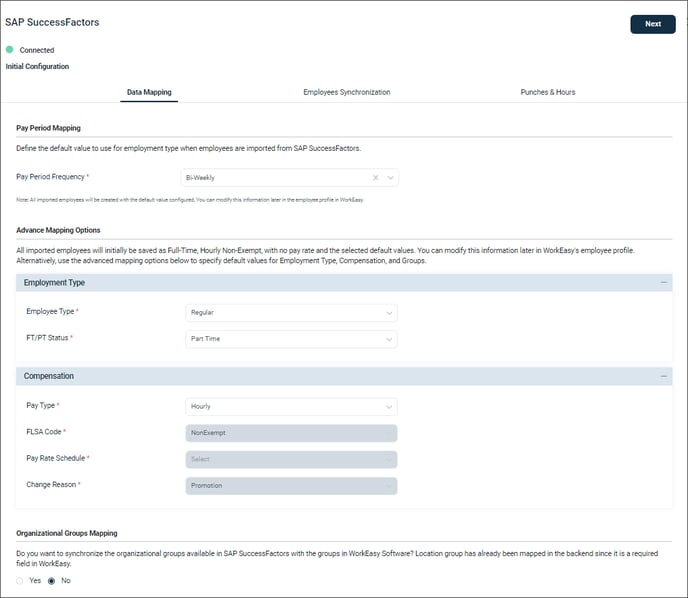Click Advance Mapping Options heading
The width and height of the screenshot is (688, 598).
tap(58, 230)
